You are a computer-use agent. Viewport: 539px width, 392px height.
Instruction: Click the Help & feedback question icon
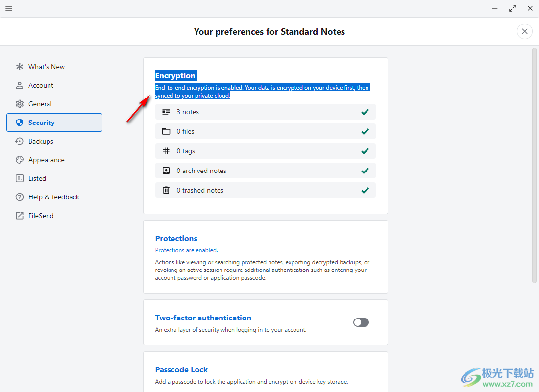20,197
